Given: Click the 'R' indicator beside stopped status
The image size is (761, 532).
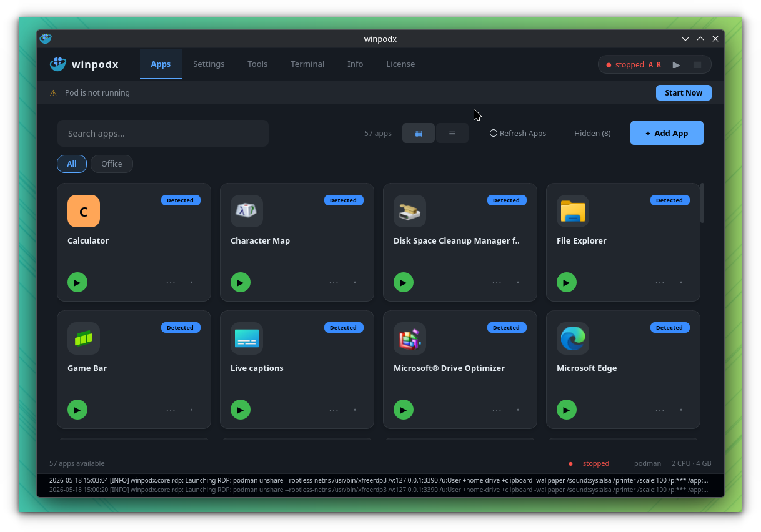Looking at the screenshot, I should (659, 65).
